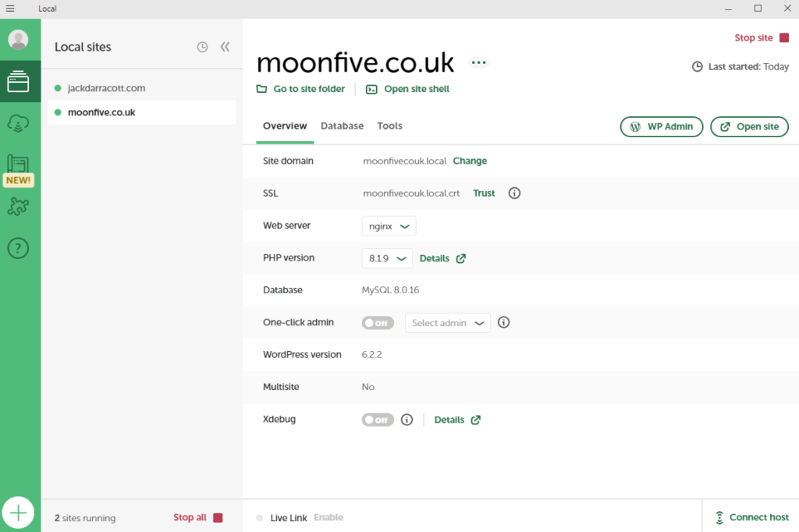Open the Help question mark icon
This screenshot has width=799, height=532.
19,248
